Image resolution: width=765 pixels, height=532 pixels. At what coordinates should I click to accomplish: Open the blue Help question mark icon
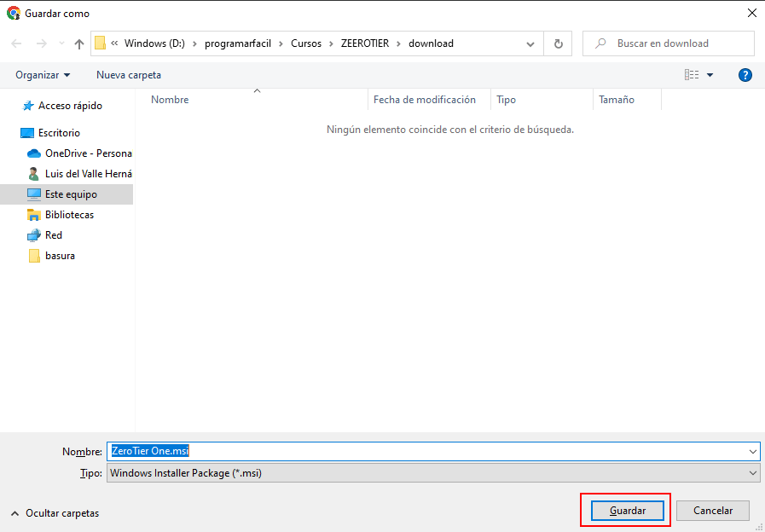tap(745, 75)
